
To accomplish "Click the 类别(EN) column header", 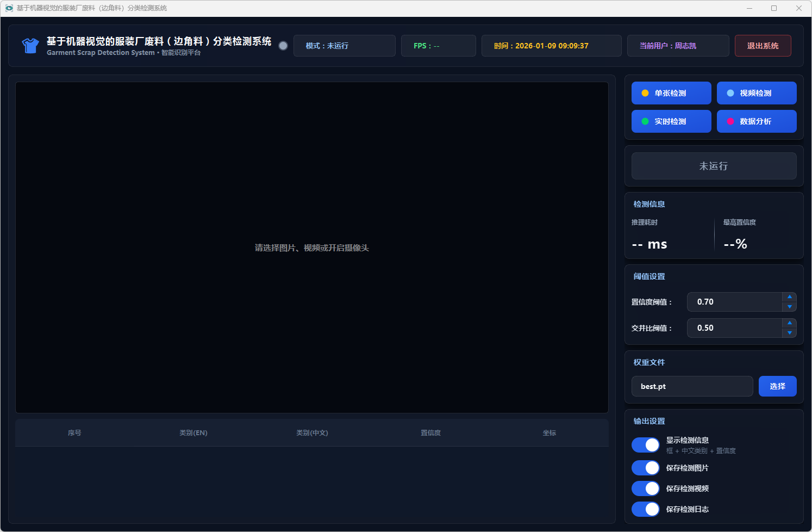I will [x=193, y=433].
